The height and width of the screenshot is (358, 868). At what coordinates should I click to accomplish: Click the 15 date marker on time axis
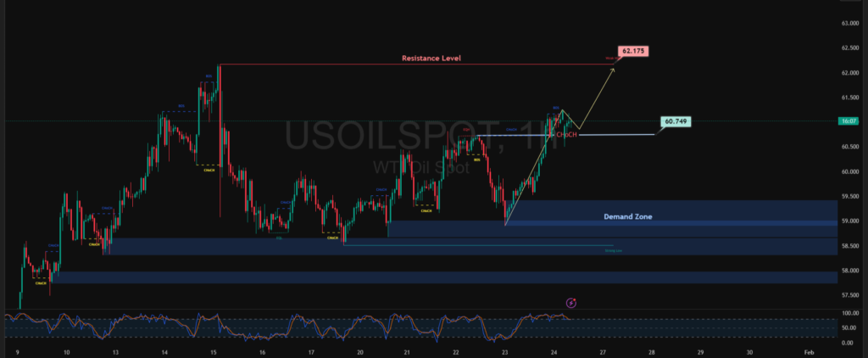[214, 350]
